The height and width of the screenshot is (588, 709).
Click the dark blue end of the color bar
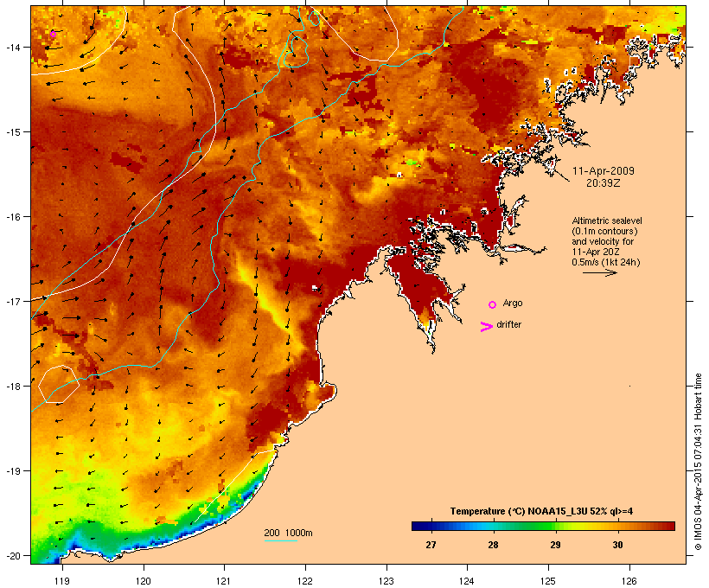tap(417, 526)
